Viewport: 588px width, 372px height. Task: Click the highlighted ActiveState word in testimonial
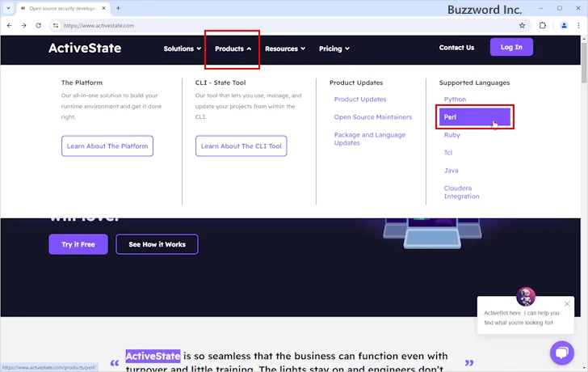pyautogui.click(x=153, y=356)
